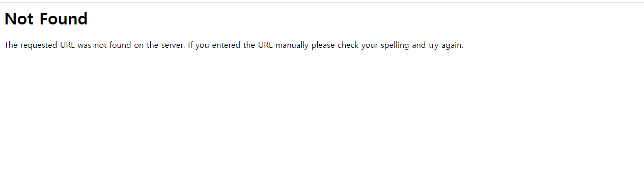Click the word "your" before "spelling"
644x195 pixels.
point(370,45)
